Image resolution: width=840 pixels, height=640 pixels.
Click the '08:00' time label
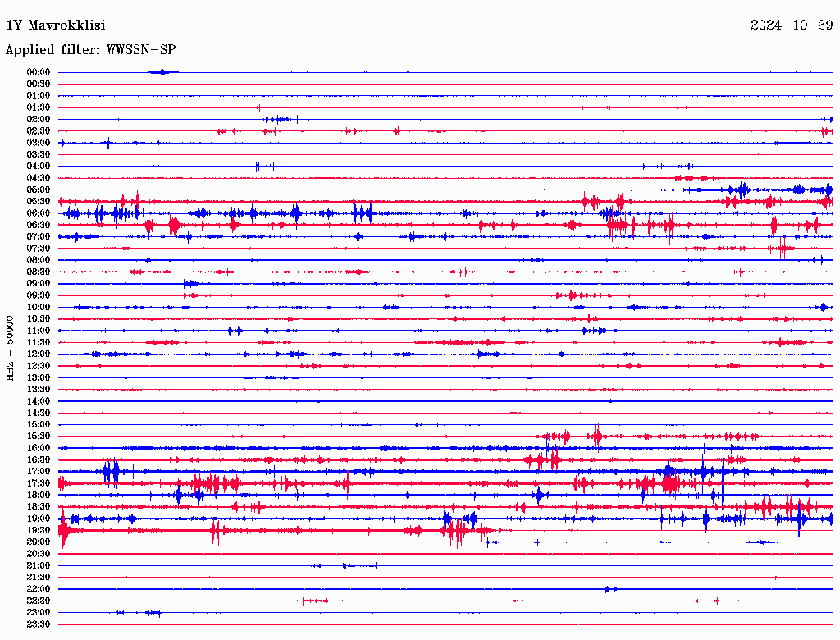pos(38,260)
